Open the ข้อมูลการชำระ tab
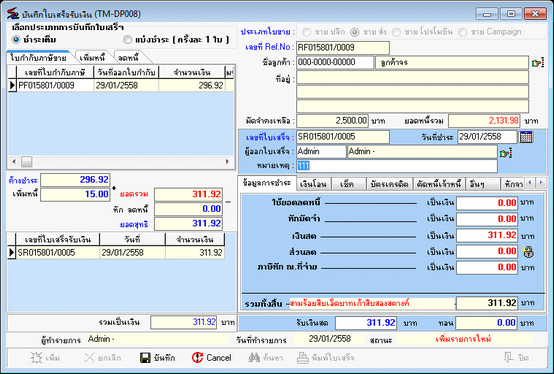Image resolution: width=554 pixels, height=374 pixels. [x=267, y=183]
